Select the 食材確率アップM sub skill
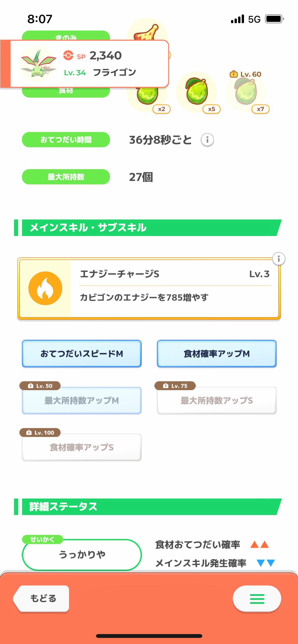 [217, 354]
